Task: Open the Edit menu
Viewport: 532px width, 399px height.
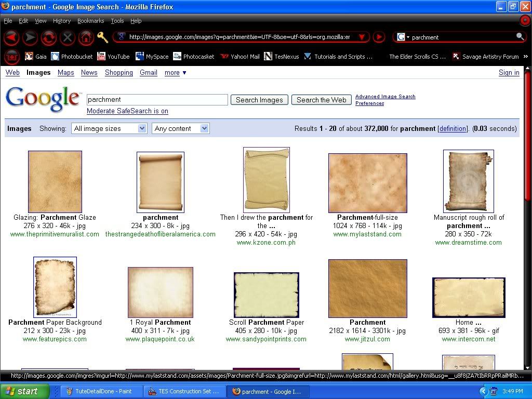Action: point(23,21)
